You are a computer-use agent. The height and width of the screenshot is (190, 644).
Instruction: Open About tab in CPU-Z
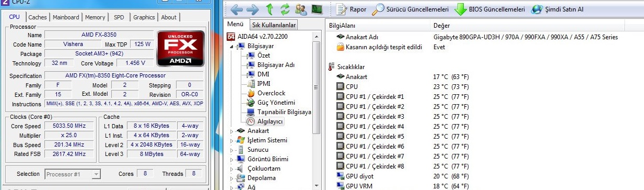[169, 17]
